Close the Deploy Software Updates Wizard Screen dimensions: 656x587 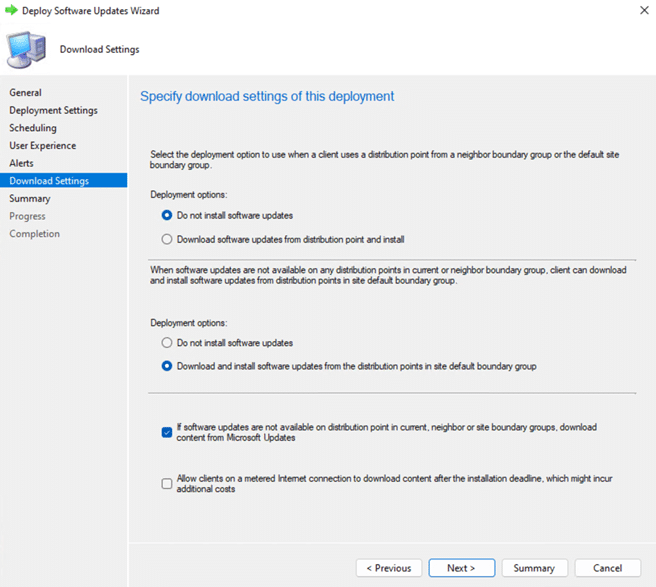click(638, 11)
